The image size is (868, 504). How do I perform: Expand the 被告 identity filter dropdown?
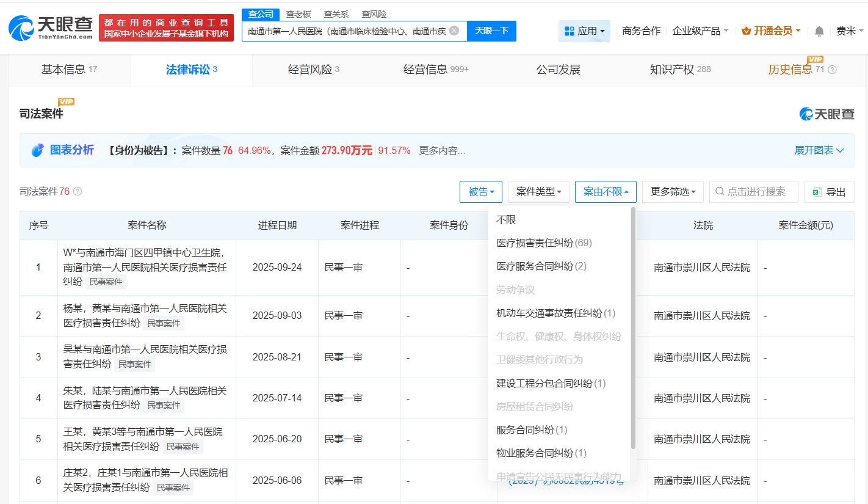point(480,192)
